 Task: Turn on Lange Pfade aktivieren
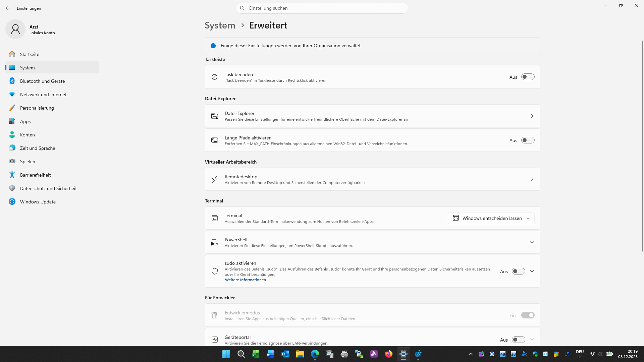click(x=528, y=140)
